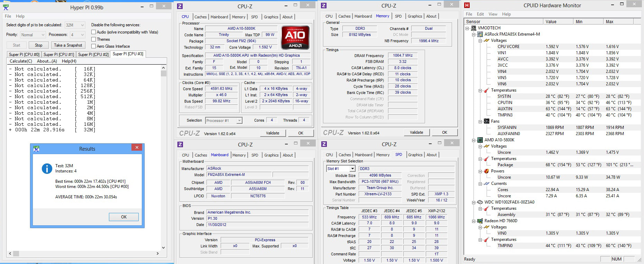Click the AMD A10-5800K chip icon in the tree
This screenshot has width=644, height=264.
point(480,140)
